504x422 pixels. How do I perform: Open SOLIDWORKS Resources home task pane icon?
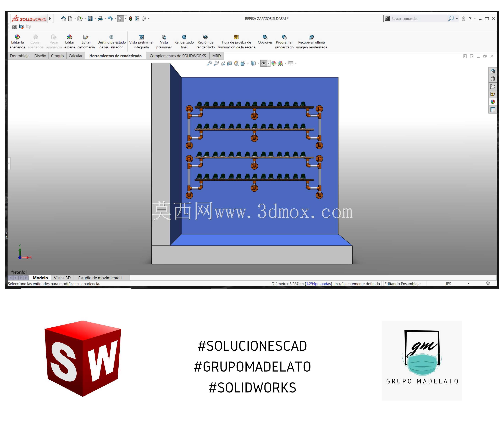493,71
